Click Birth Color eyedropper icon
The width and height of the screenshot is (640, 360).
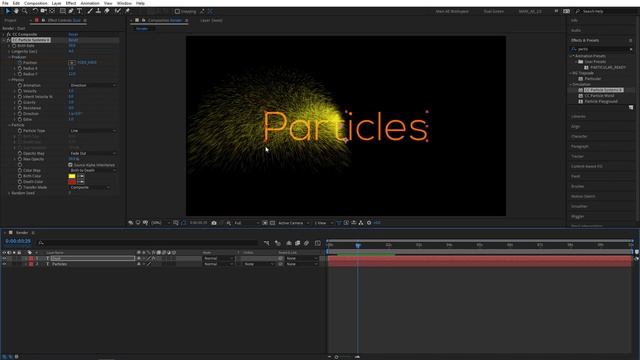81,176
